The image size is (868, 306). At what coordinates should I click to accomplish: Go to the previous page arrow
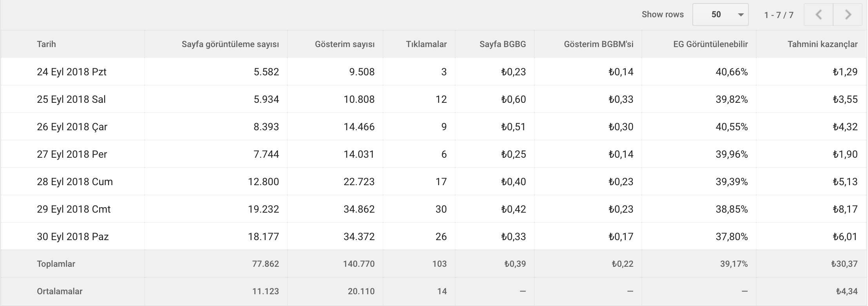click(819, 15)
